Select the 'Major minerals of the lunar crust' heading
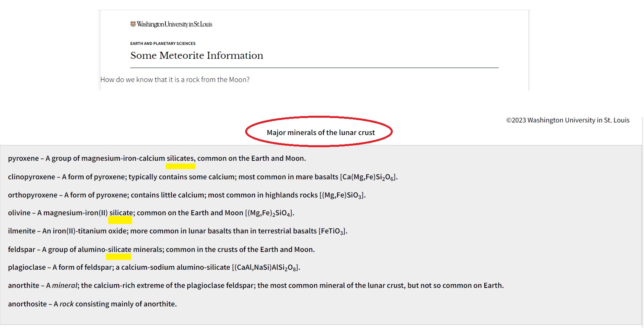 point(320,132)
